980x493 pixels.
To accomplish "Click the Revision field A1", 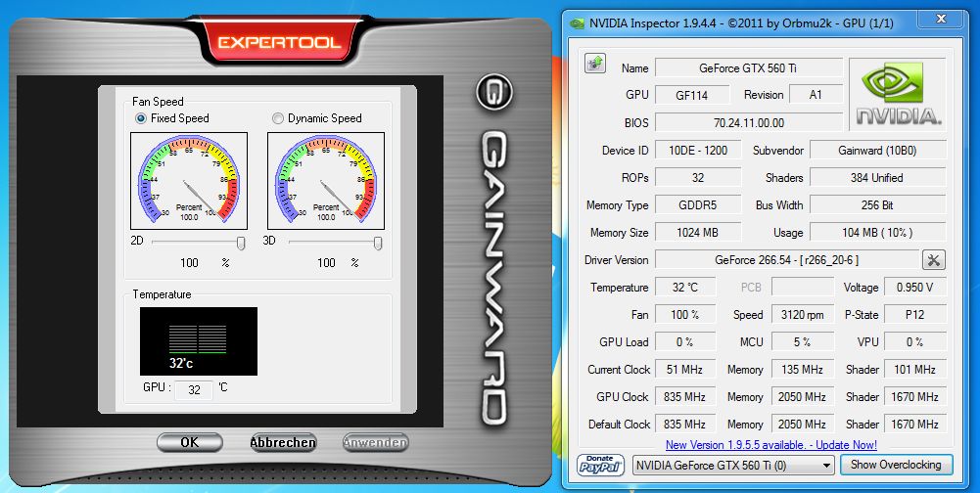I will click(x=816, y=95).
